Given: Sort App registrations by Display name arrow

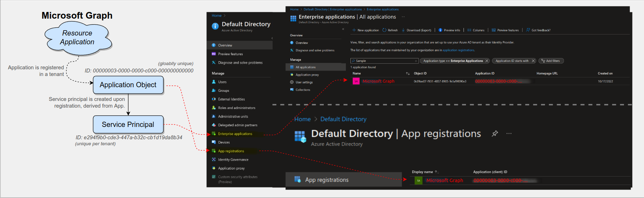Looking at the screenshot, I should pyautogui.click(x=436, y=172).
